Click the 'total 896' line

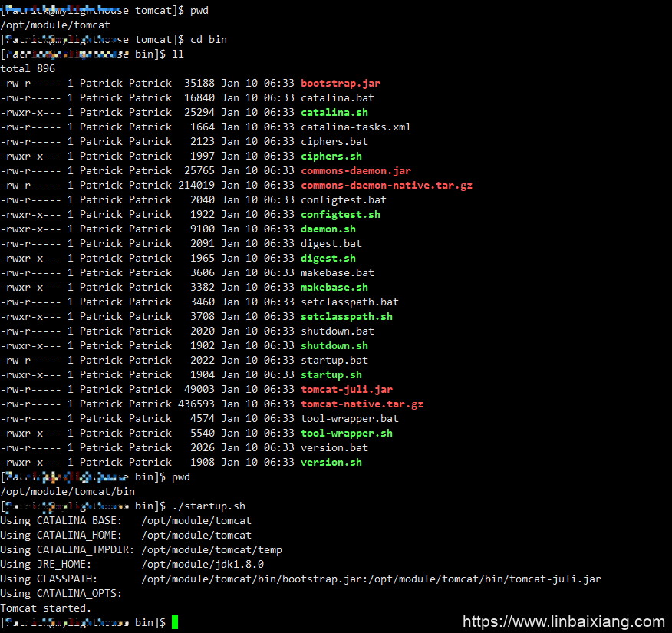tap(28, 68)
